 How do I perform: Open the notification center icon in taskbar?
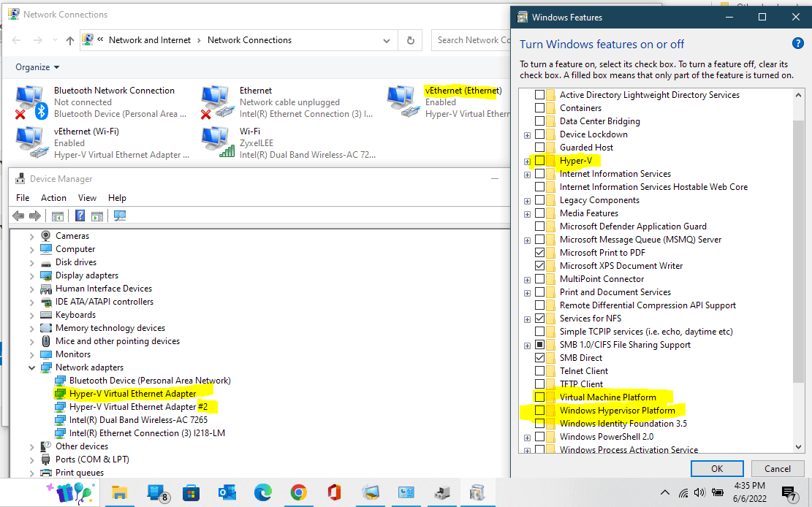point(789,494)
